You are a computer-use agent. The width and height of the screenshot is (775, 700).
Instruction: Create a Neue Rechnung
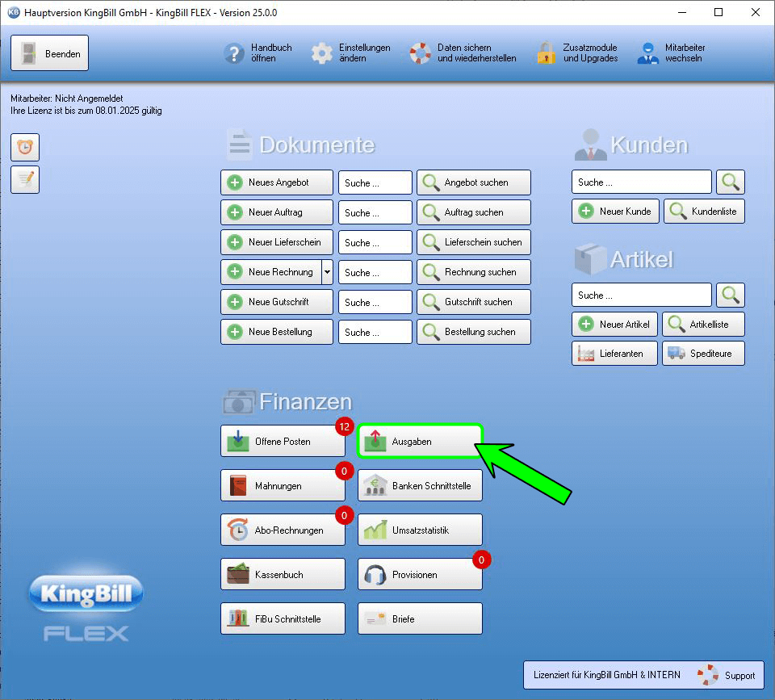coord(271,272)
